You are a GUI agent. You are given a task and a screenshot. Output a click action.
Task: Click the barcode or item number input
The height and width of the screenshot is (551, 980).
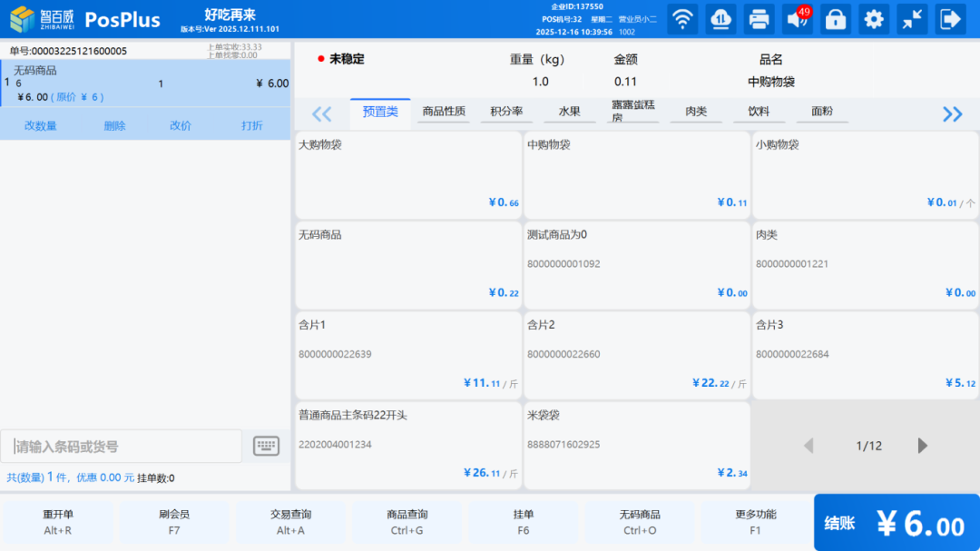pyautogui.click(x=122, y=447)
